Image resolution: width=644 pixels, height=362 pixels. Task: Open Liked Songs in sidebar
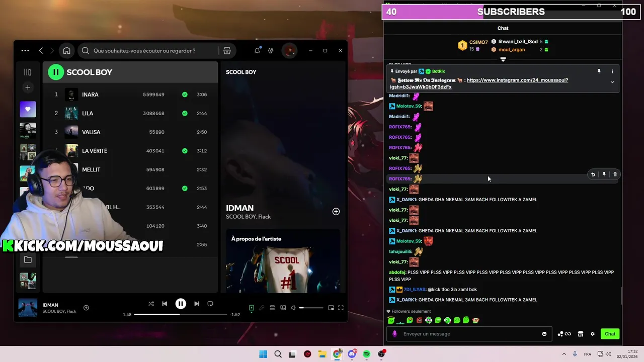[28, 109]
